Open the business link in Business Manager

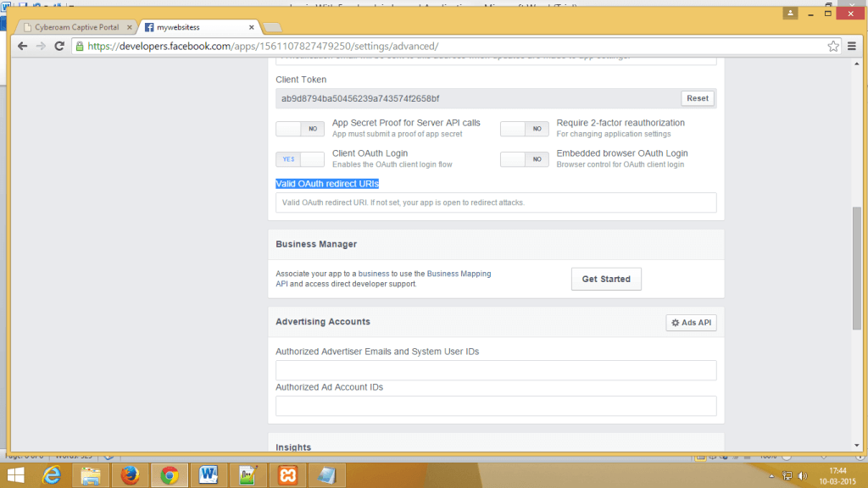pyautogui.click(x=374, y=274)
